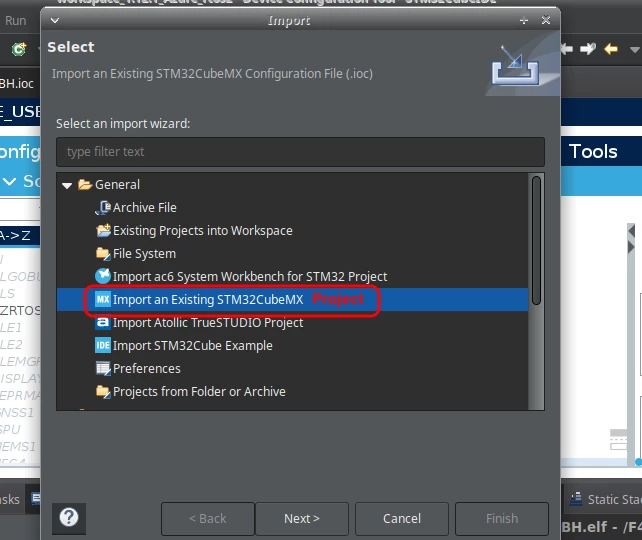Open the IDE toolbar dropdown arrow at right

635,50
